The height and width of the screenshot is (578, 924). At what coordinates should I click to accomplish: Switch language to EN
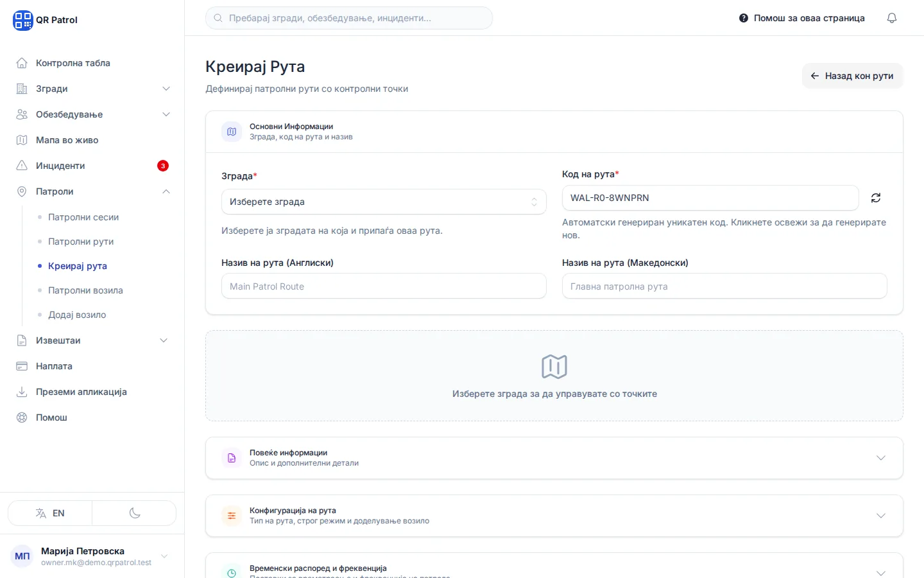(x=50, y=513)
